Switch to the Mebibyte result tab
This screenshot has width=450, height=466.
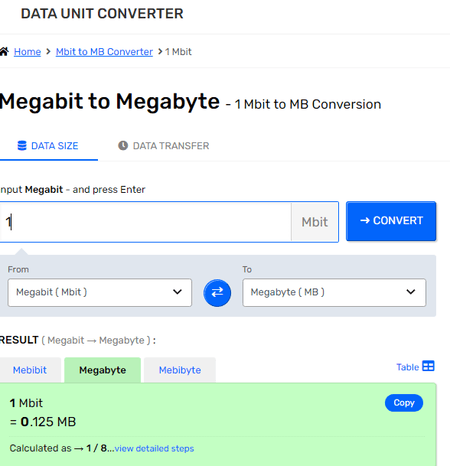(x=180, y=370)
